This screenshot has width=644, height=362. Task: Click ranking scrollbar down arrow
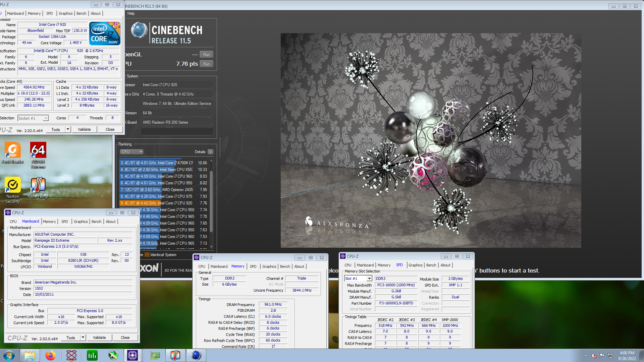pyautogui.click(x=211, y=247)
